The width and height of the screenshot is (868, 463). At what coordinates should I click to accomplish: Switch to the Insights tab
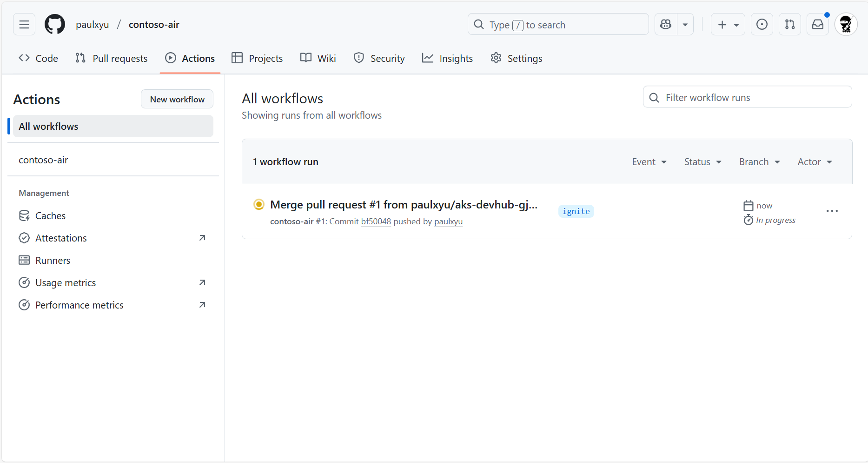pyautogui.click(x=447, y=58)
